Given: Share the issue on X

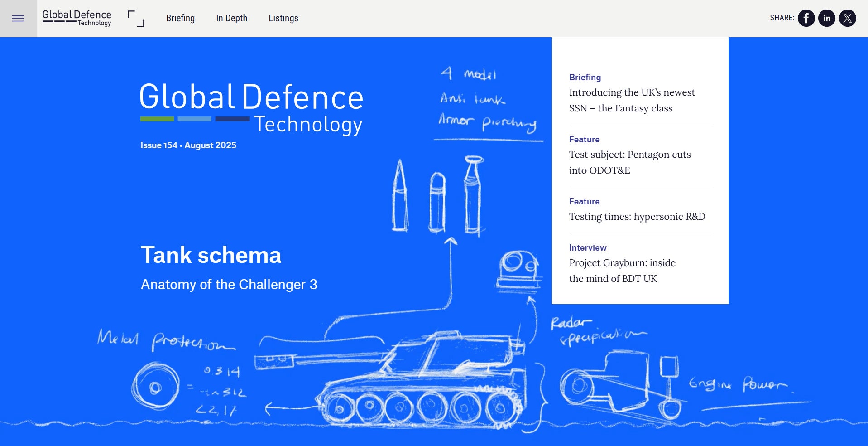Looking at the screenshot, I should (x=847, y=18).
